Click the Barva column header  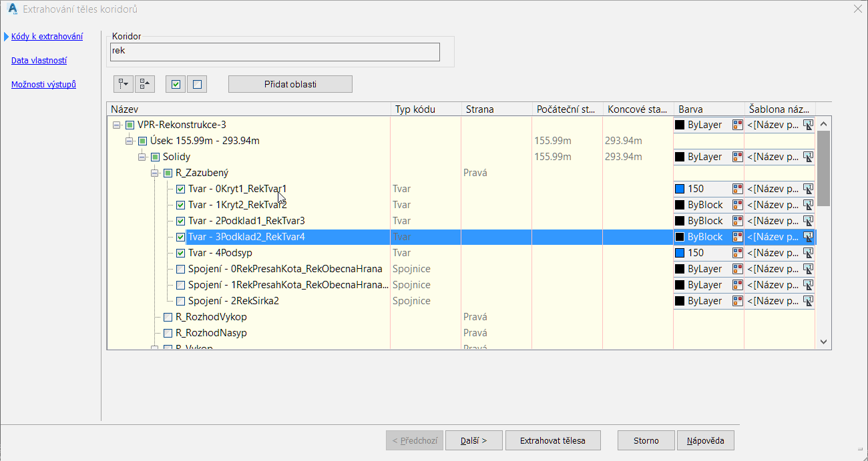pyautogui.click(x=709, y=109)
